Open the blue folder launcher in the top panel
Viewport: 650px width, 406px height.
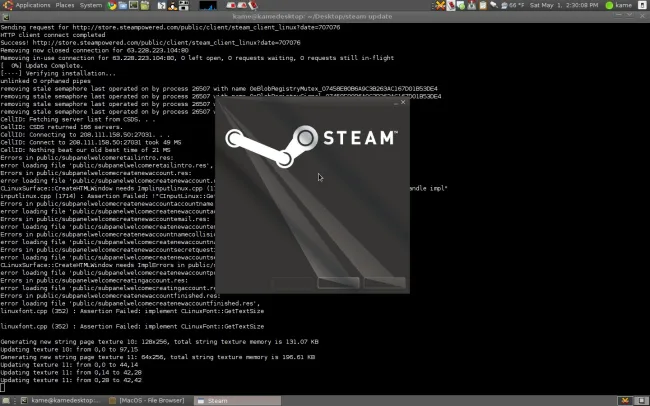pos(123,5)
